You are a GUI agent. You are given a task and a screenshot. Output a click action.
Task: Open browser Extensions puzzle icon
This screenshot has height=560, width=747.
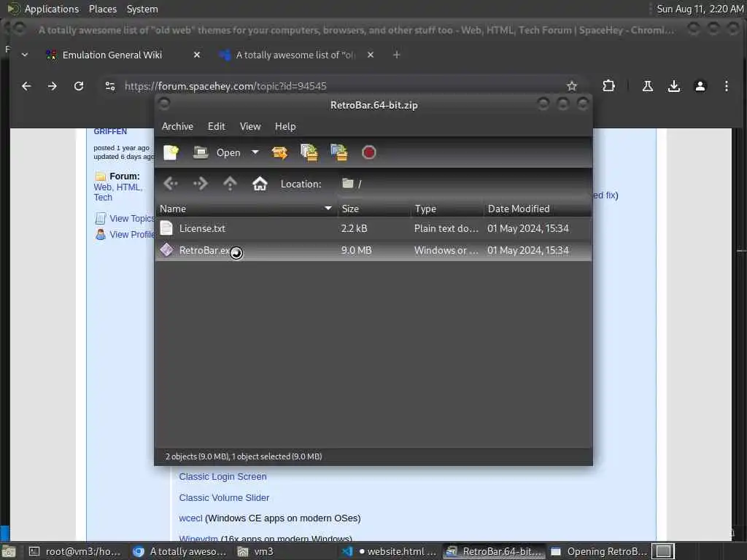(x=608, y=86)
